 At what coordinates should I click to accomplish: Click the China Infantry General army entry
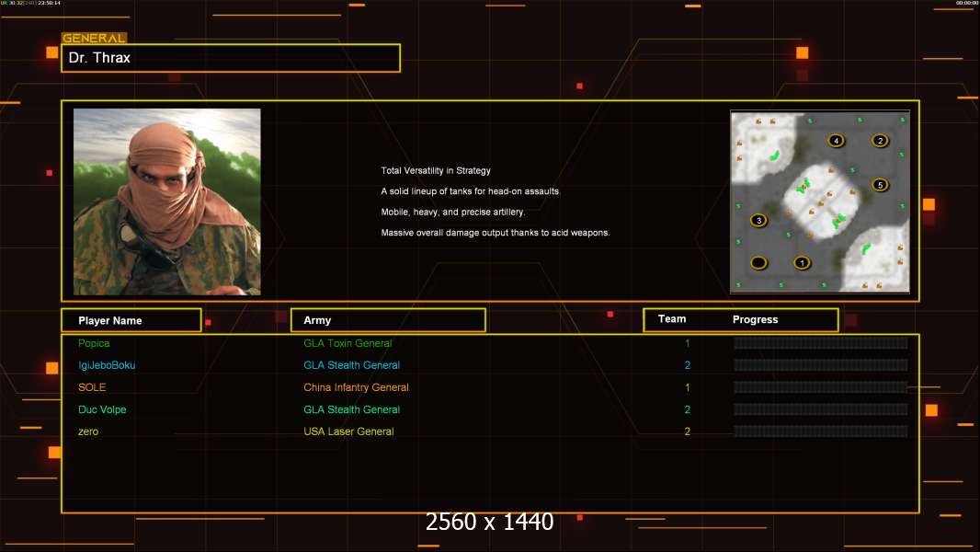pos(357,387)
